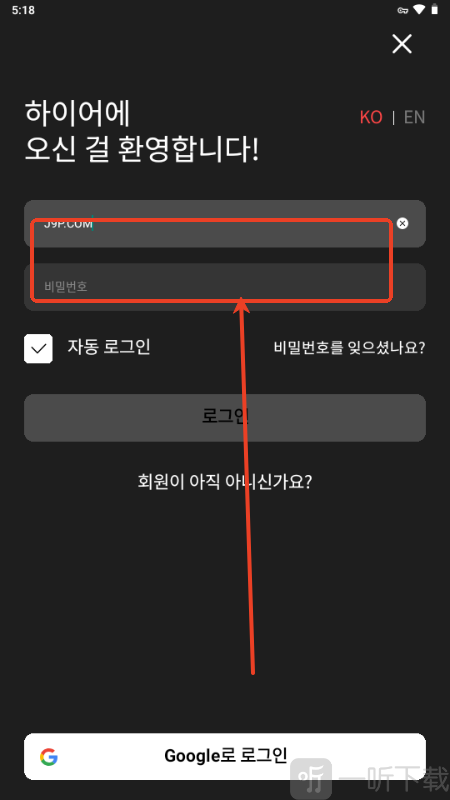The image size is (450, 800).
Task: Open the 비밀번호를 잊으셨나요? link
Action: click(349, 348)
